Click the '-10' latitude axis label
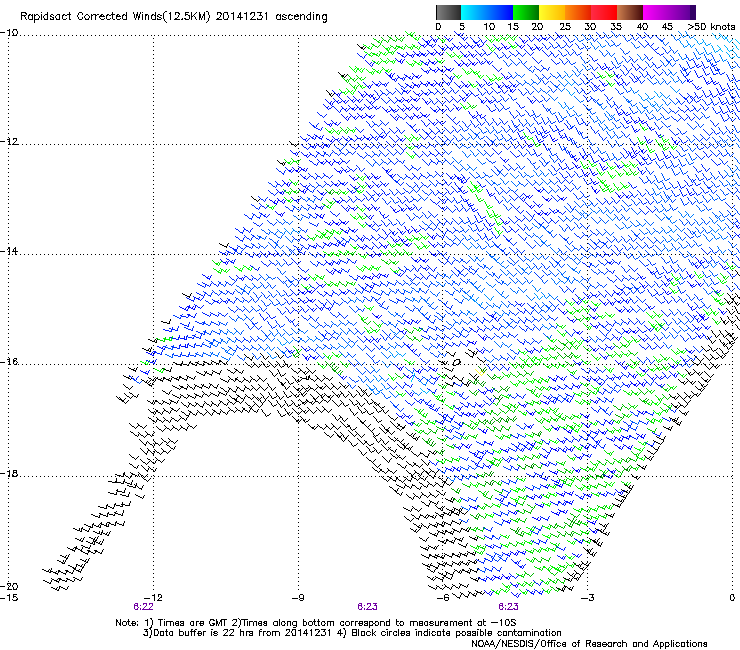Screen dimensions: 740x650 point(9,33)
